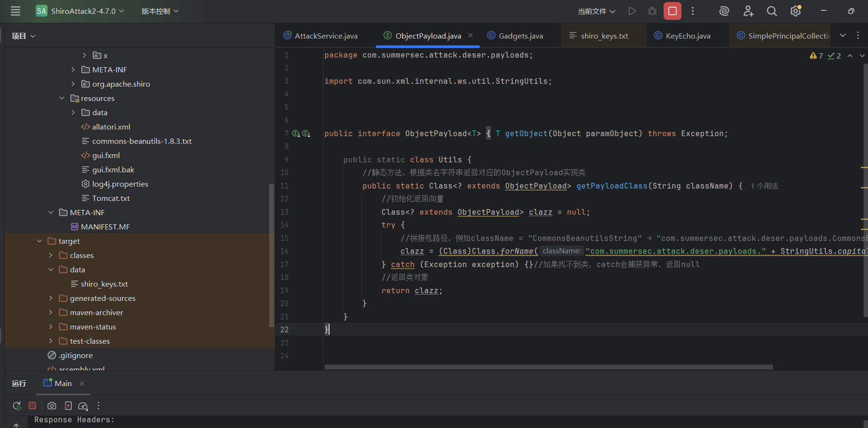This screenshot has height=428, width=868.
Task: Open MANIFEST.MF in the project tree
Action: click(x=105, y=227)
